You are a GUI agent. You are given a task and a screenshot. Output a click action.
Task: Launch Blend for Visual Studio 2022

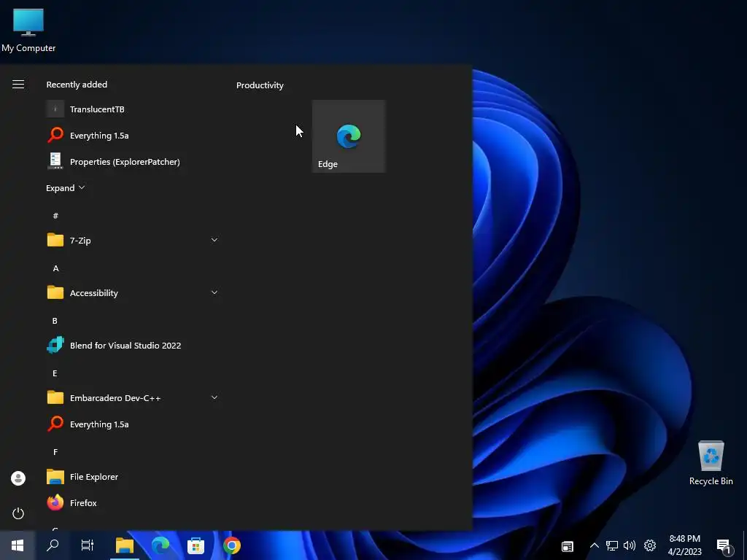tap(133, 345)
